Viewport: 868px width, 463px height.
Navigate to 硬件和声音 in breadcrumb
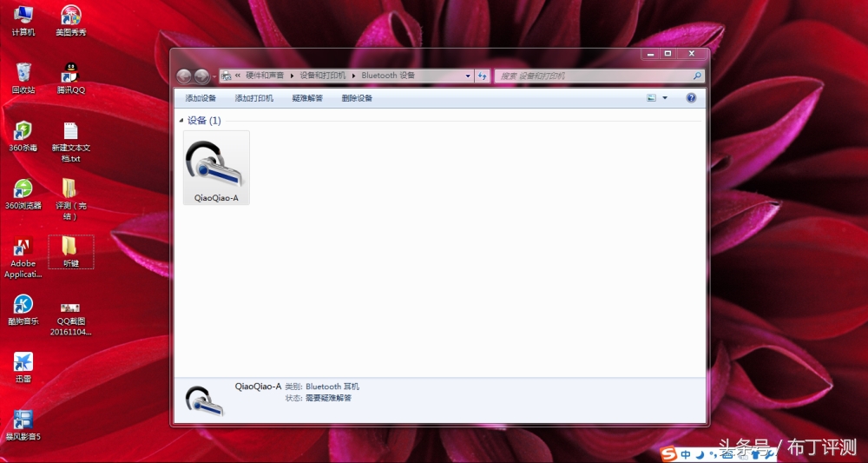(x=265, y=76)
